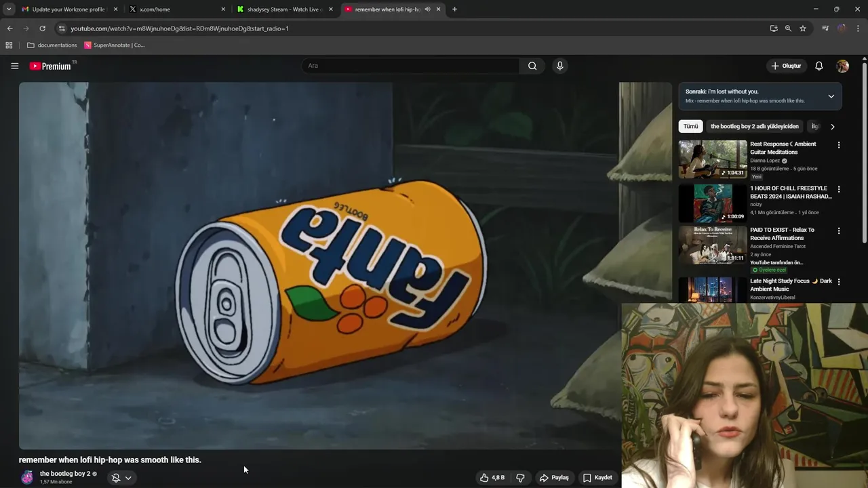Open the bootleg boy 2 channel avatar
Viewport: 868px width, 488px height.
pyautogui.click(x=27, y=478)
